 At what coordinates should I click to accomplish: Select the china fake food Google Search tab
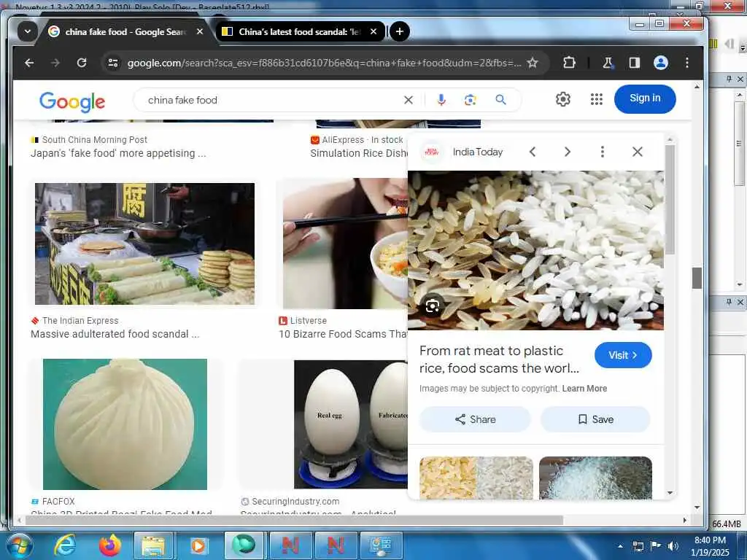coord(125,31)
